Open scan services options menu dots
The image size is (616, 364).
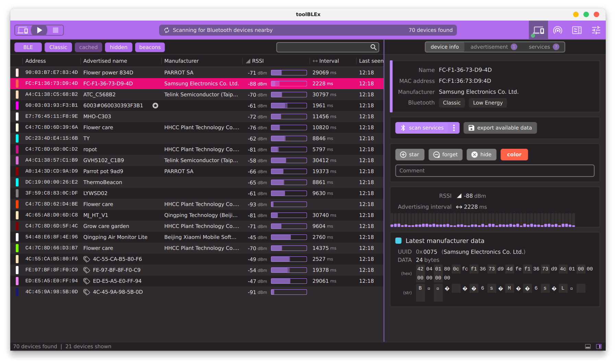(454, 128)
